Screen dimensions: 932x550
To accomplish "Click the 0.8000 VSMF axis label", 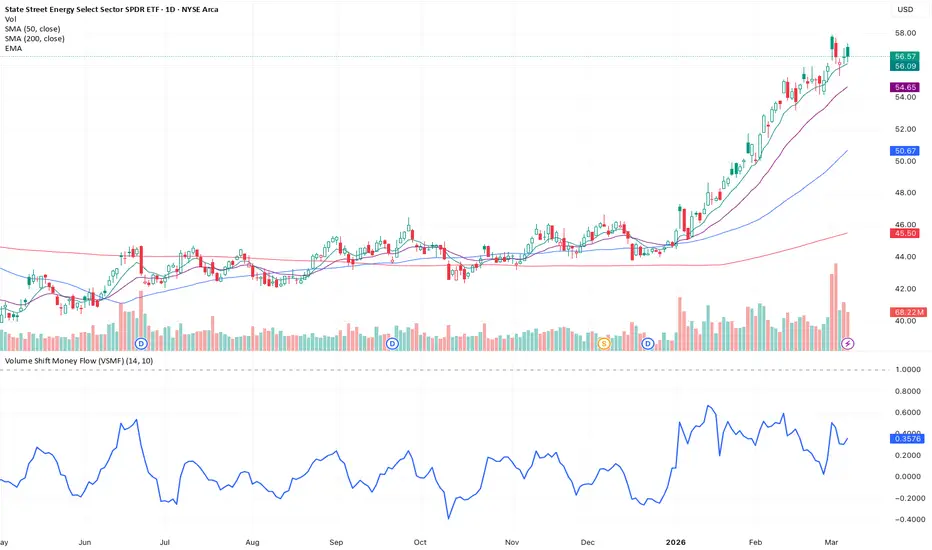I will click(908, 391).
